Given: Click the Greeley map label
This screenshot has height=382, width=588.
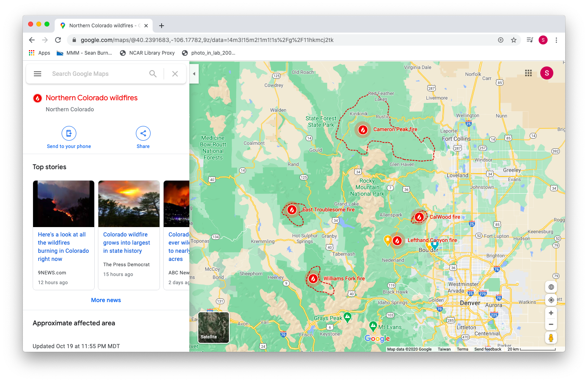Looking at the screenshot, I should tap(512, 170).
